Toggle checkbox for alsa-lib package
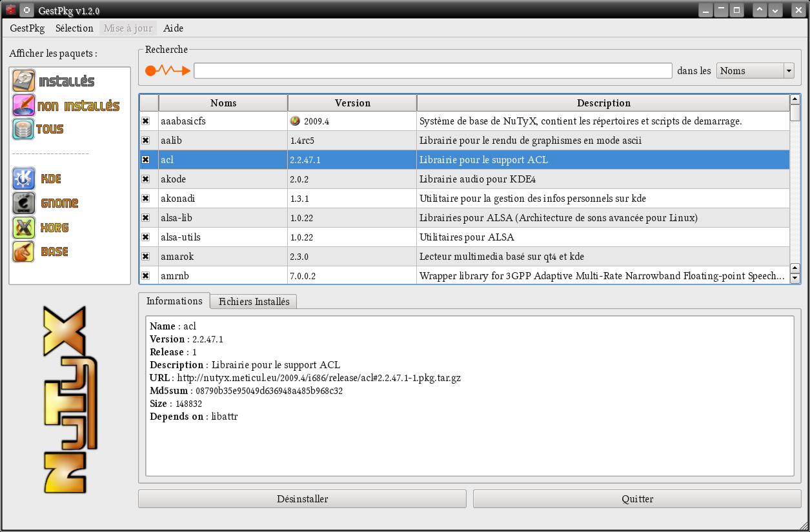The image size is (810, 532). point(146,217)
